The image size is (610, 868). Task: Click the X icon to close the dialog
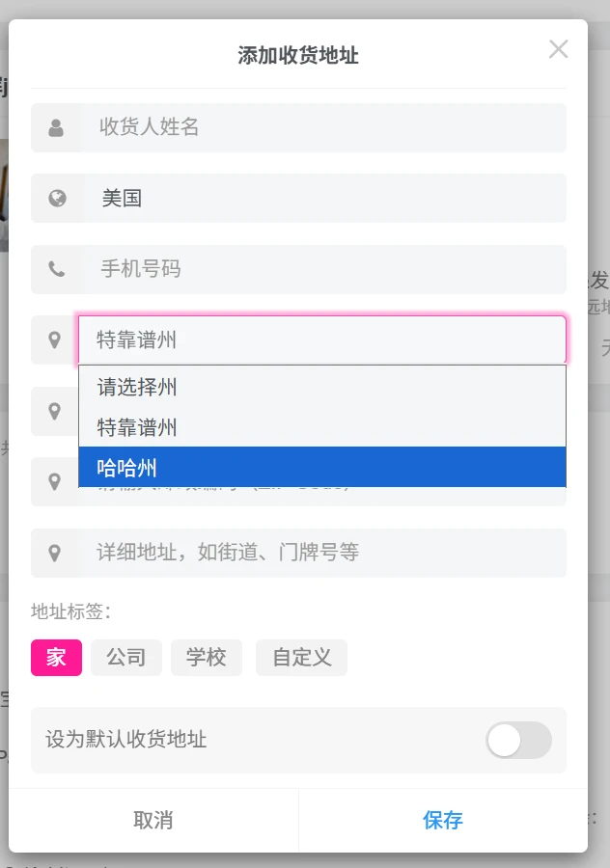pos(558,49)
